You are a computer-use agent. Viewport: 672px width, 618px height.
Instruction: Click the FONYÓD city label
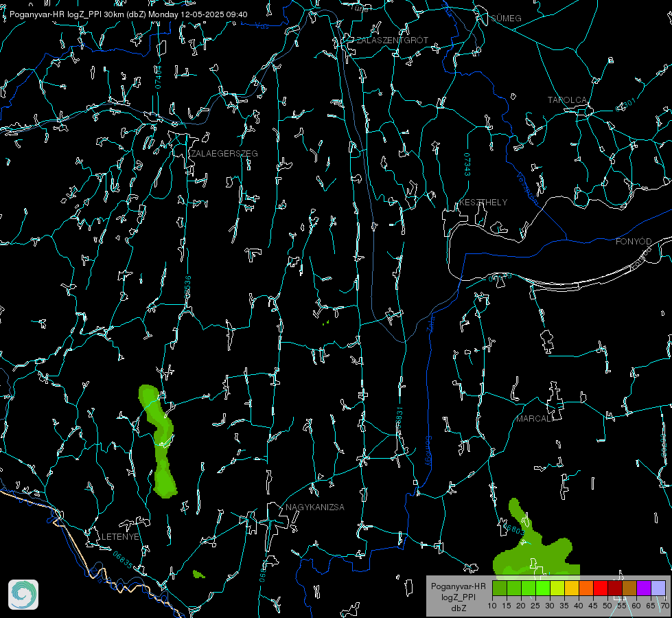point(634,242)
